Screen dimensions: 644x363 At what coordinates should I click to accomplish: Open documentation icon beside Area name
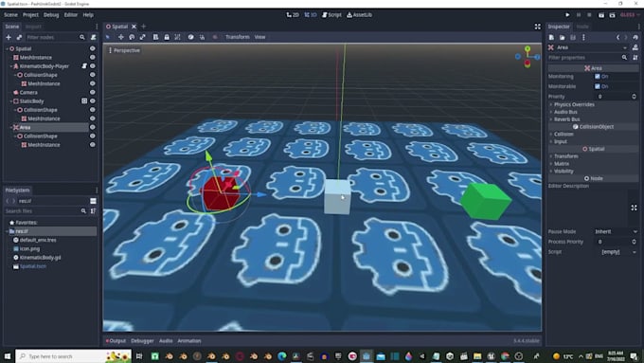(635, 47)
